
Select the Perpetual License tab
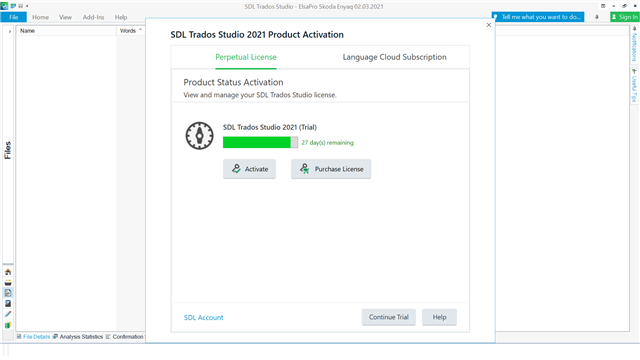pos(246,57)
